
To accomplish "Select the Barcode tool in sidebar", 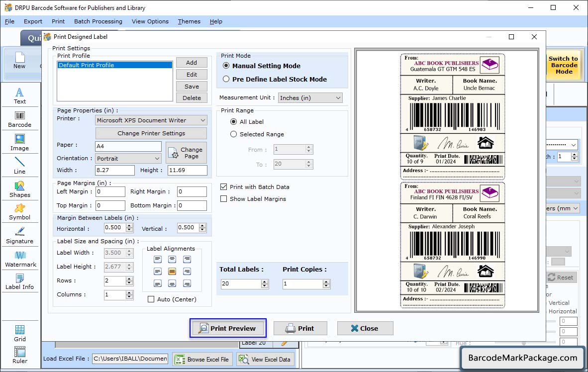I will click(19, 119).
